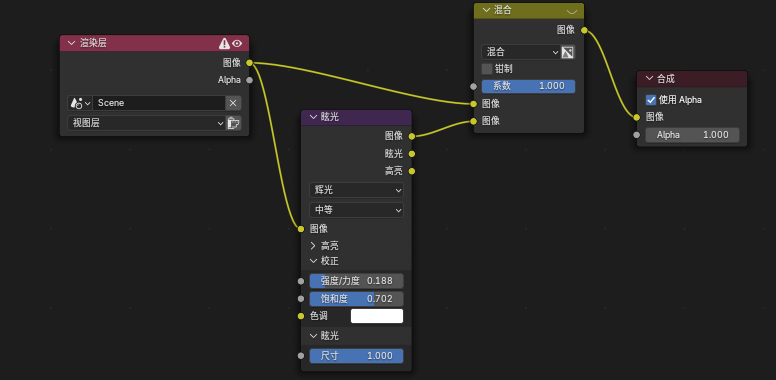The image size is (776, 380).
Task: Collapse the 混合 node header chevron
Action: 485,10
